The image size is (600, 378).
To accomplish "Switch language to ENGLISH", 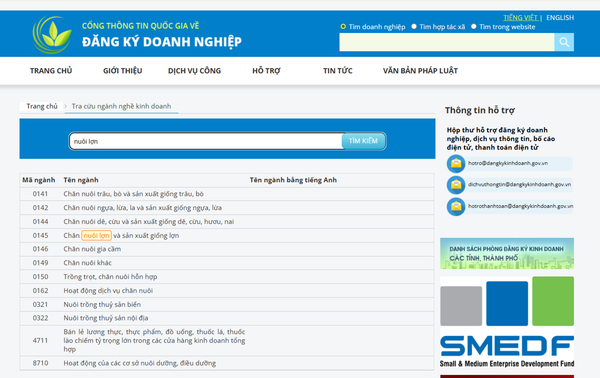I will [x=560, y=18].
